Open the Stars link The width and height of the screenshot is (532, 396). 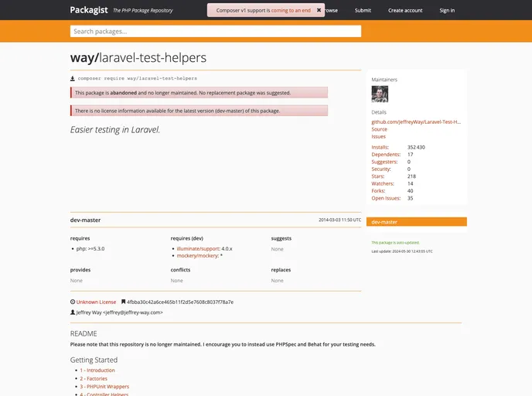tap(378, 176)
